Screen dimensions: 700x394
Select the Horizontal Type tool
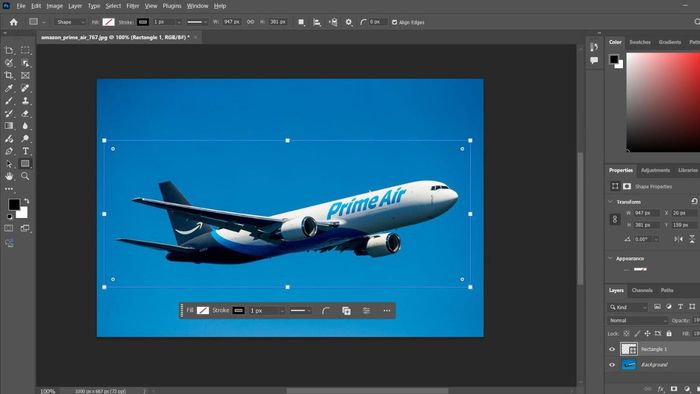coord(25,151)
